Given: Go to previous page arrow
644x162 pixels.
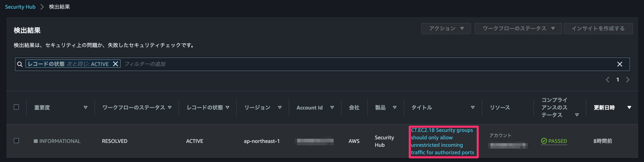Looking at the screenshot, I should point(607,80).
